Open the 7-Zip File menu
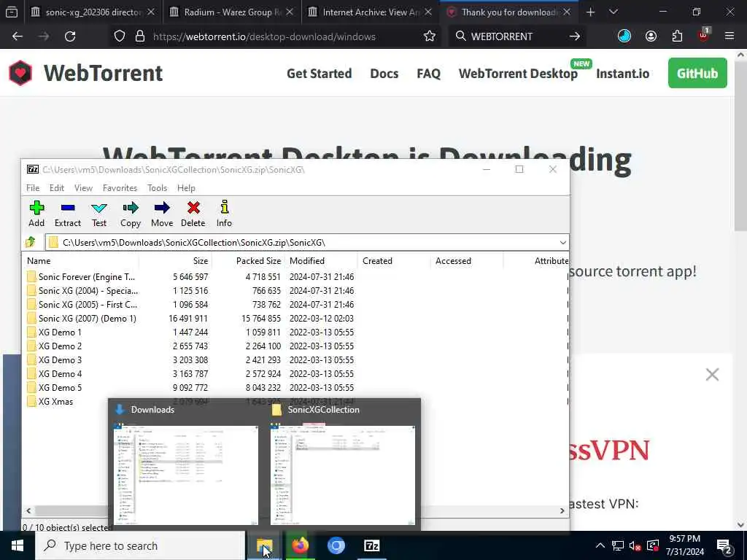This screenshot has width=747, height=560. [x=33, y=188]
